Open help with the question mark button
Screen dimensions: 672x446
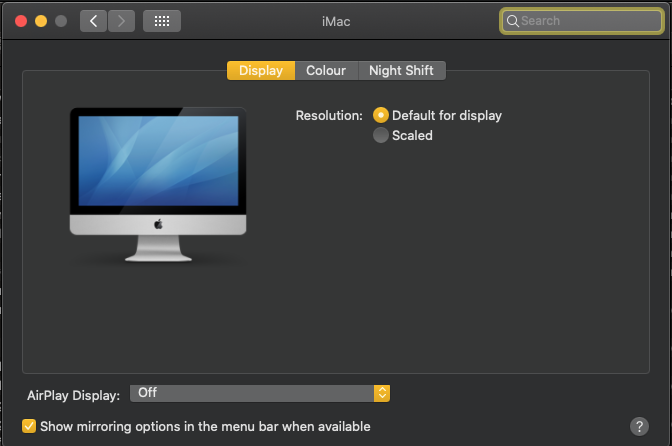pos(639,426)
